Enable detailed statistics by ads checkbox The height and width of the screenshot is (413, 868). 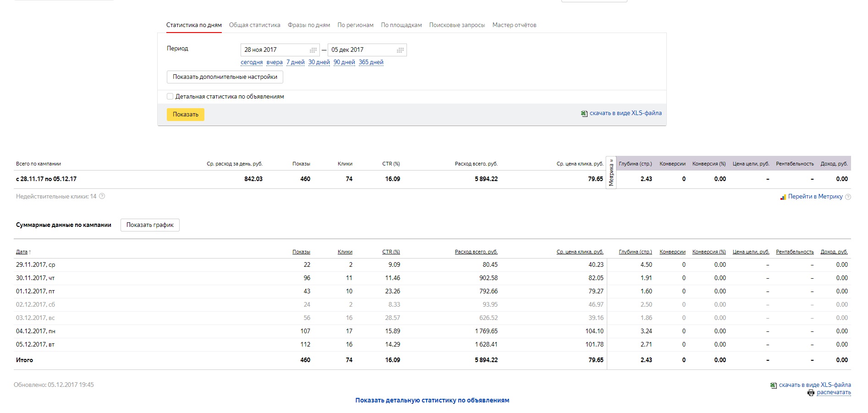170,96
